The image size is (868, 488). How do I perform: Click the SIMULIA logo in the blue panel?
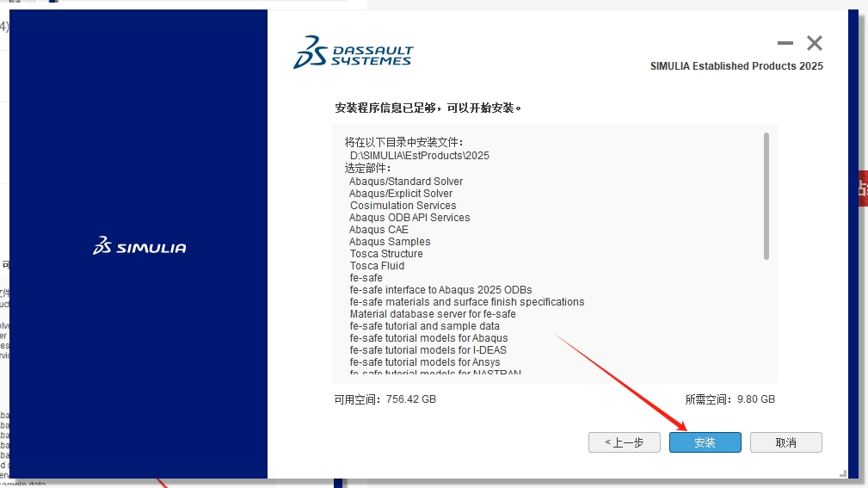(139, 247)
